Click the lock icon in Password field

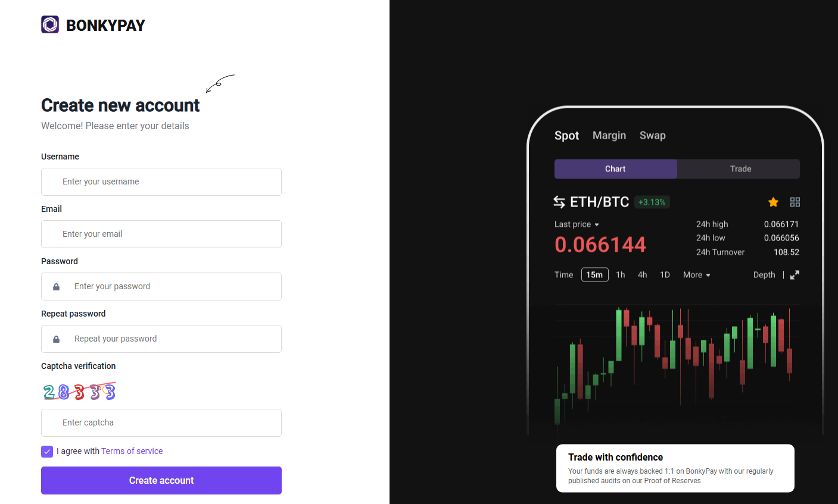(56, 287)
